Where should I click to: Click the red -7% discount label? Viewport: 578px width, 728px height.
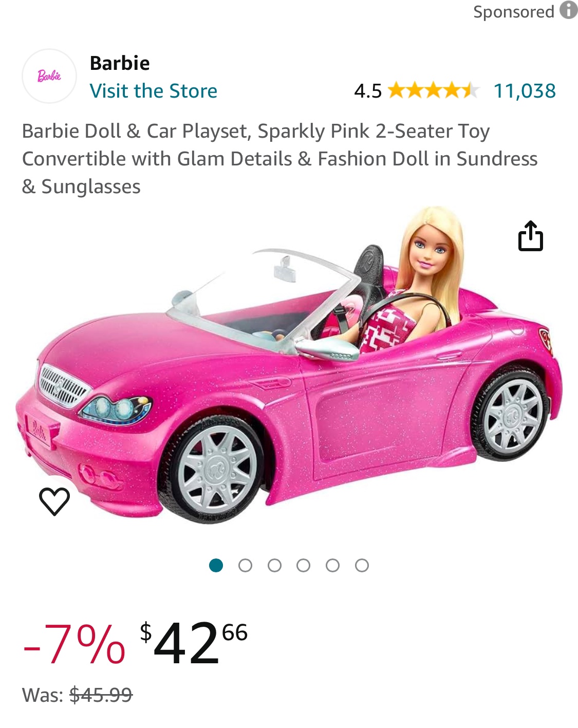tap(74, 643)
